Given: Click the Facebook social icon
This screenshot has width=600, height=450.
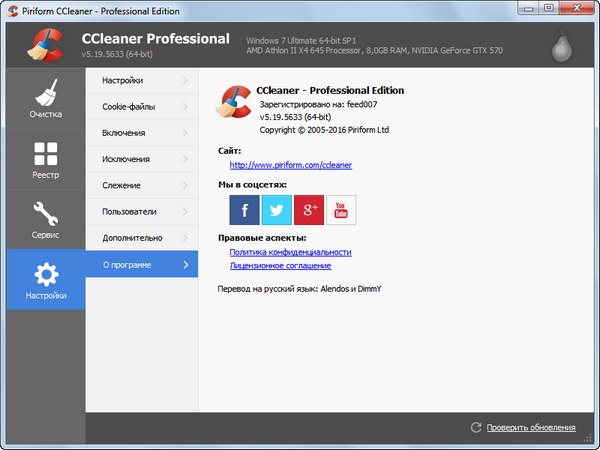Looking at the screenshot, I should click(x=244, y=209).
